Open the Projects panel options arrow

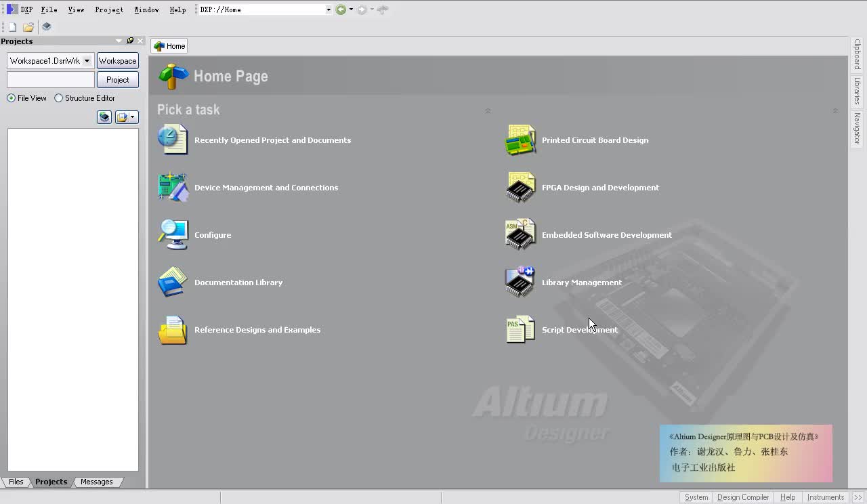(x=119, y=41)
